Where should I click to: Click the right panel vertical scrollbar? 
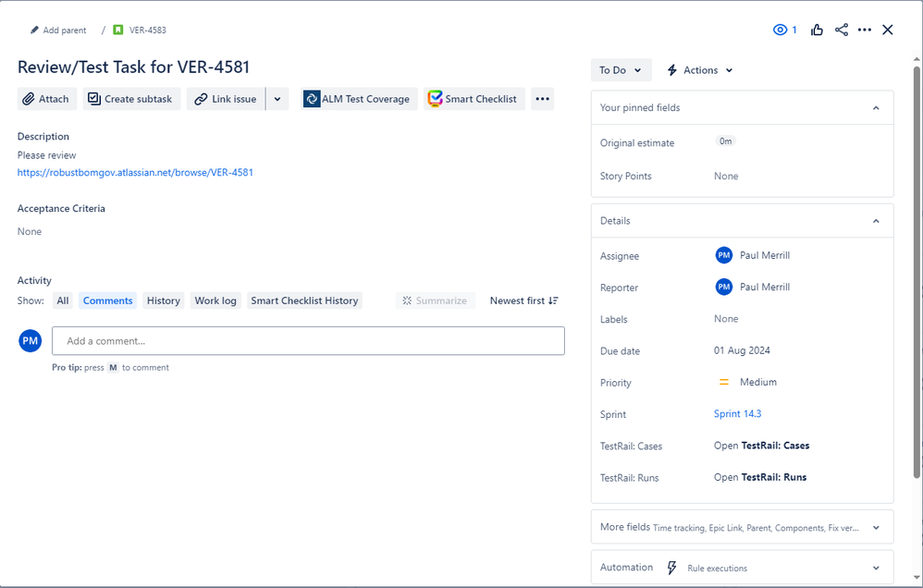tap(917, 271)
